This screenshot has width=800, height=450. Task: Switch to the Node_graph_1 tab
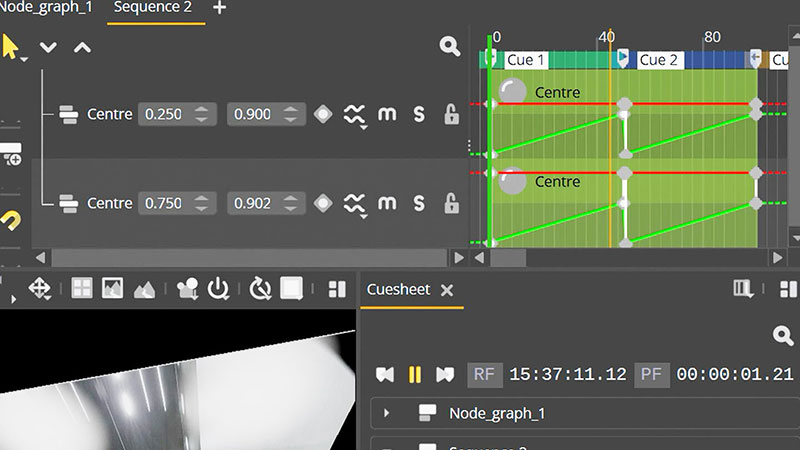point(46,8)
